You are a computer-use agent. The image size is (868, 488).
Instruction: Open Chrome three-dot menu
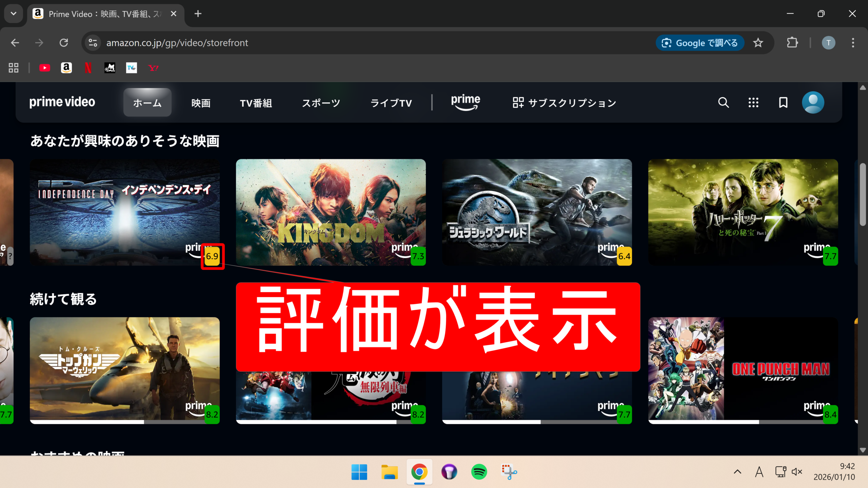tap(853, 43)
